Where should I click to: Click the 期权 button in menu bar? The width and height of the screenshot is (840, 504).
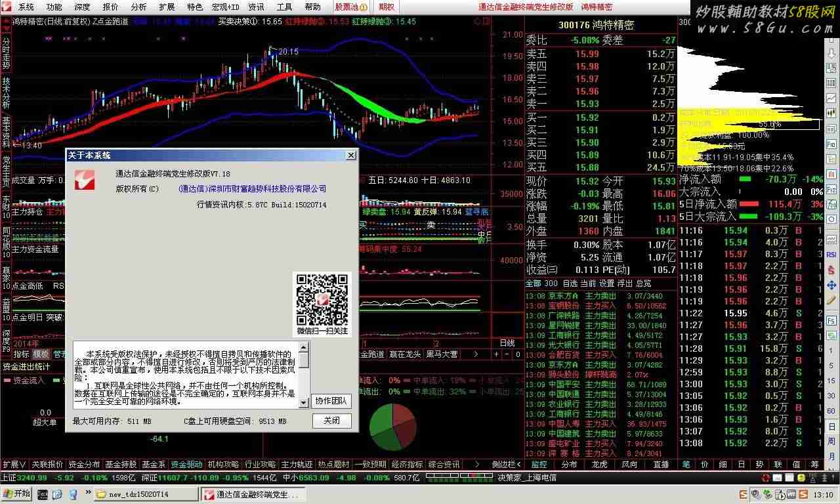[387, 7]
